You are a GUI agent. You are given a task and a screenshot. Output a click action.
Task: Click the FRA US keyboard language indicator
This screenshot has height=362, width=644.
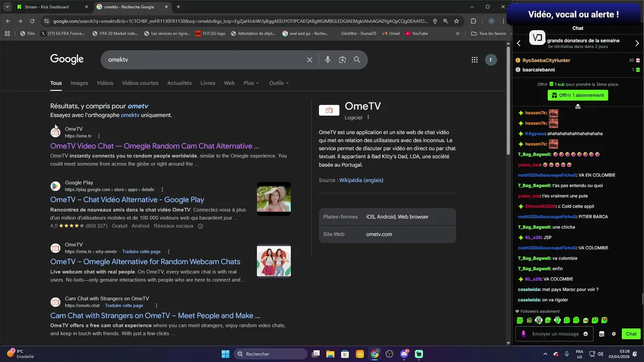click(x=580, y=354)
